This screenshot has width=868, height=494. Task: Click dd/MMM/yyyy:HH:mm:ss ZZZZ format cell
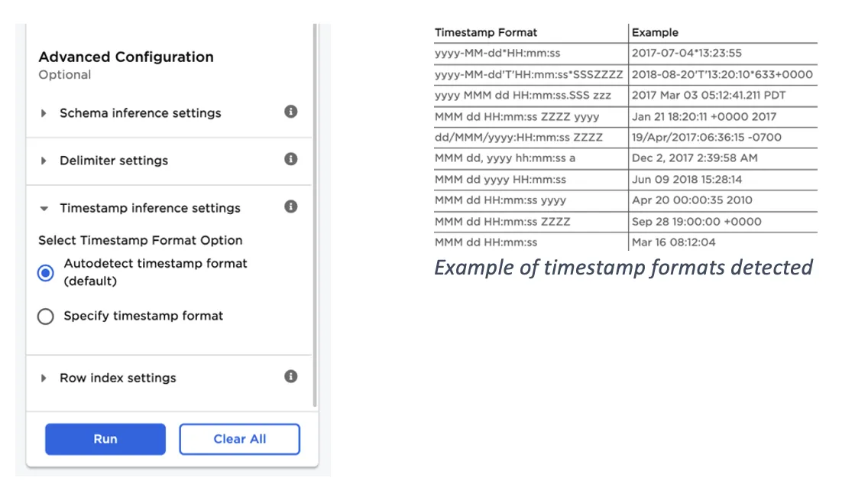pos(518,138)
